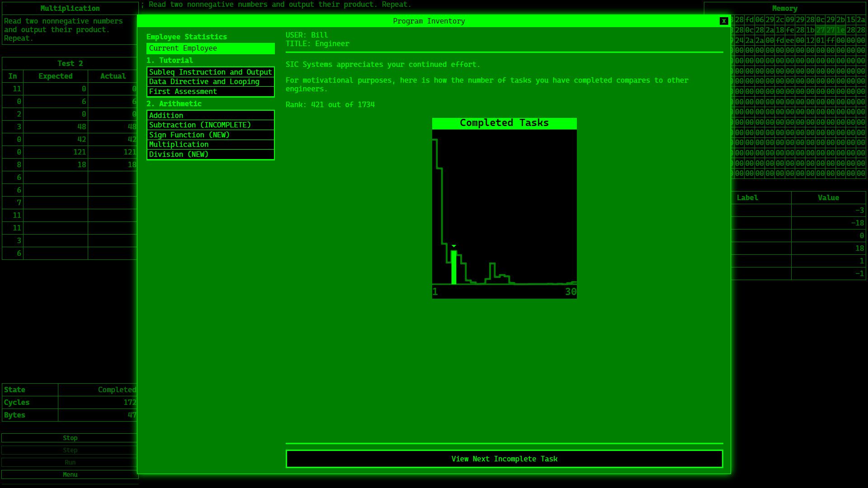Close the Program Inventory dialog
The width and height of the screenshot is (868, 488).
click(x=724, y=21)
